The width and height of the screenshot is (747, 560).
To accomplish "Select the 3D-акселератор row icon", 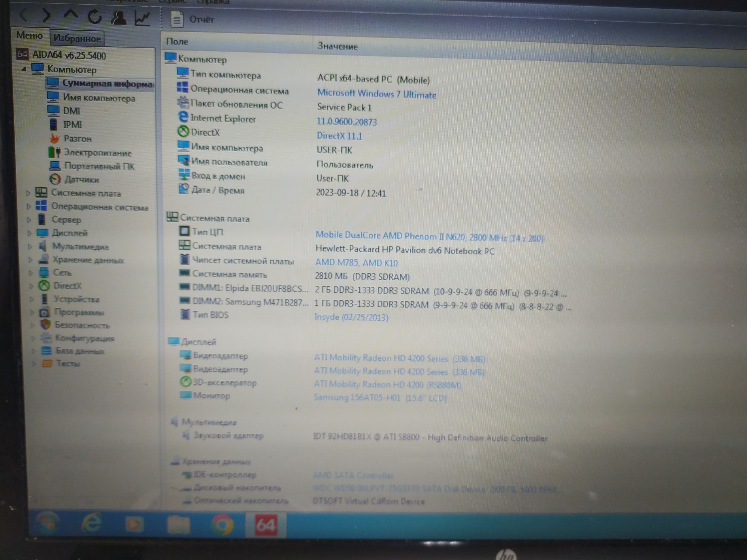I will click(185, 382).
